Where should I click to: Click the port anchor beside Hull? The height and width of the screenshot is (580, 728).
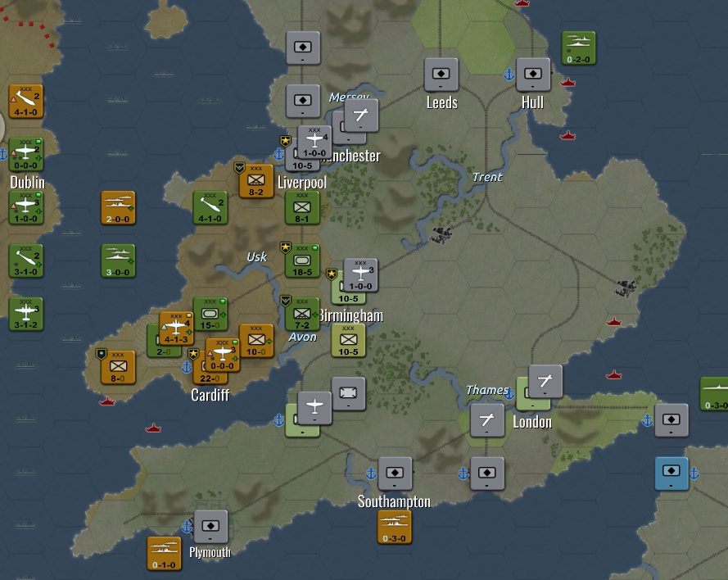[x=509, y=75]
